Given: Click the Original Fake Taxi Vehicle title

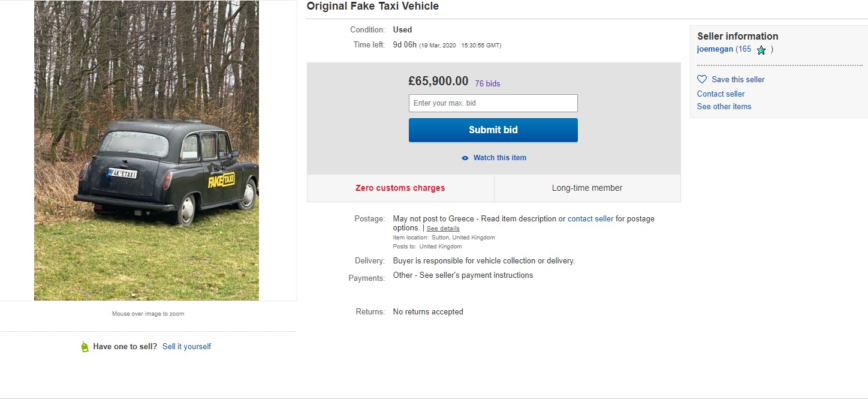Looking at the screenshot, I should 372,7.
